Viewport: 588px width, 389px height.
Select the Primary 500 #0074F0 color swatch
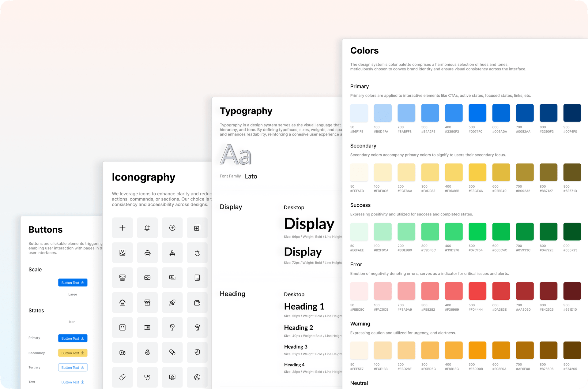477,112
